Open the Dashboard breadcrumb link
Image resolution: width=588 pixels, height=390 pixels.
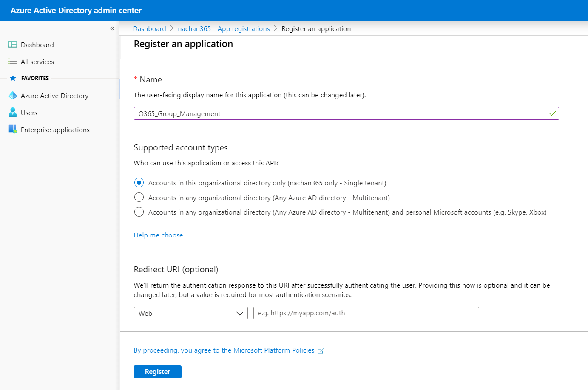pyautogui.click(x=149, y=29)
